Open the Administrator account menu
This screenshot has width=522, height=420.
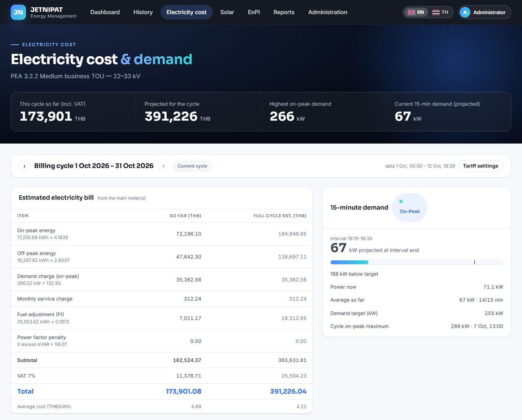click(x=484, y=12)
